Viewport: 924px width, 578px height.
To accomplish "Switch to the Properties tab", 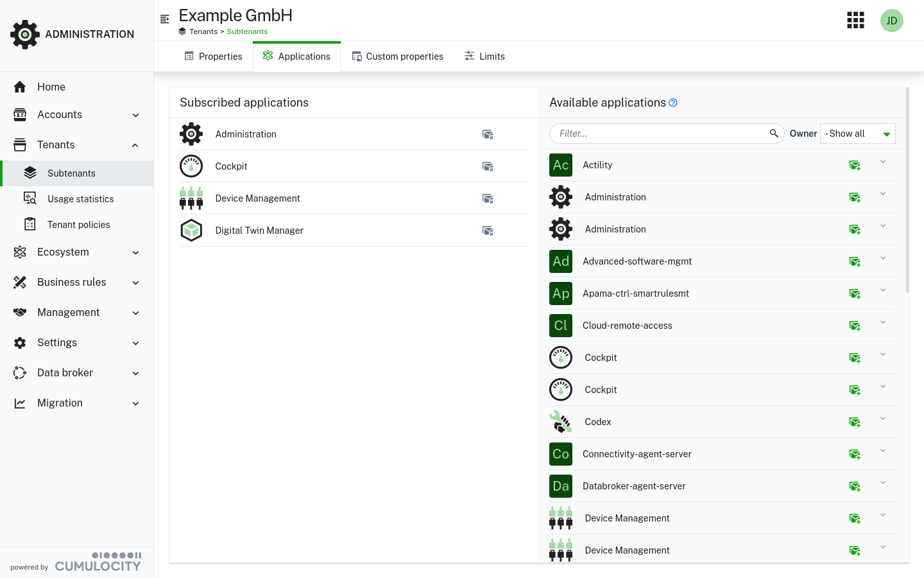I will [213, 57].
